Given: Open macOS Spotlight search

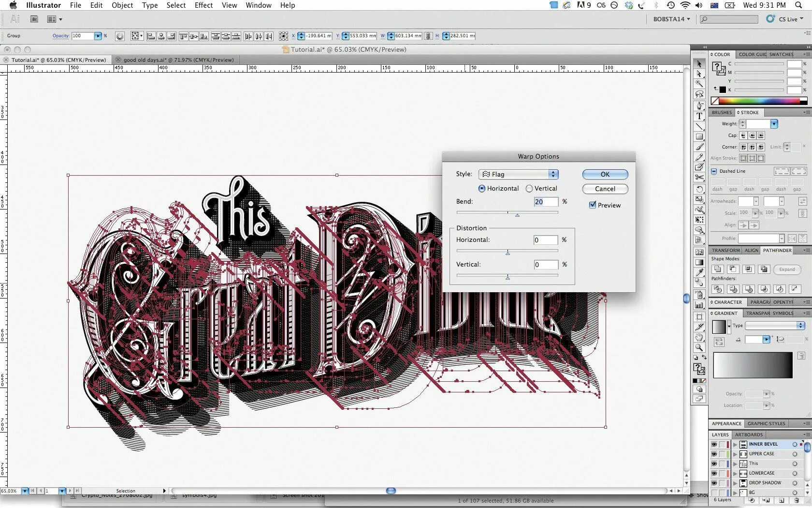Looking at the screenshot, I should [798, 5].
